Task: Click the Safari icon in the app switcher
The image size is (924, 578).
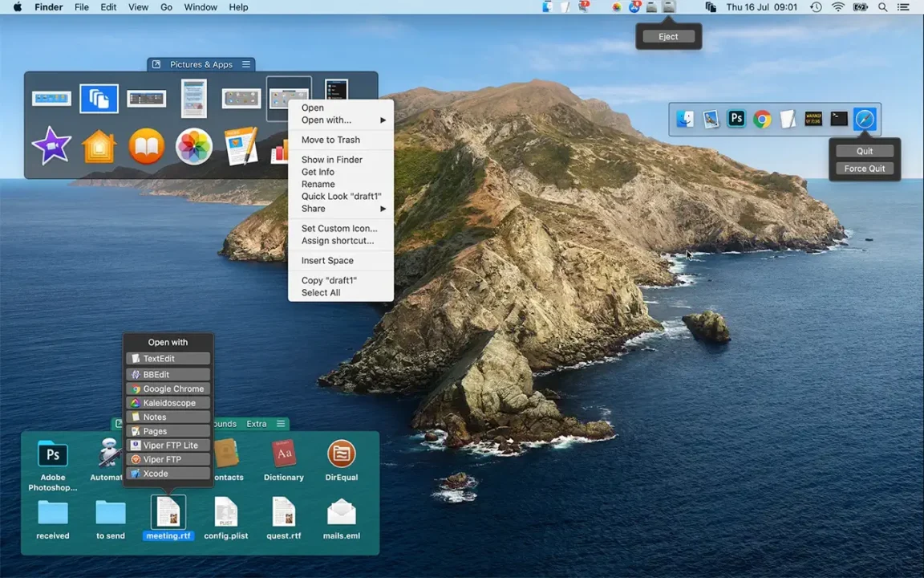Action: pyautogui.click(x=865, y=120)
